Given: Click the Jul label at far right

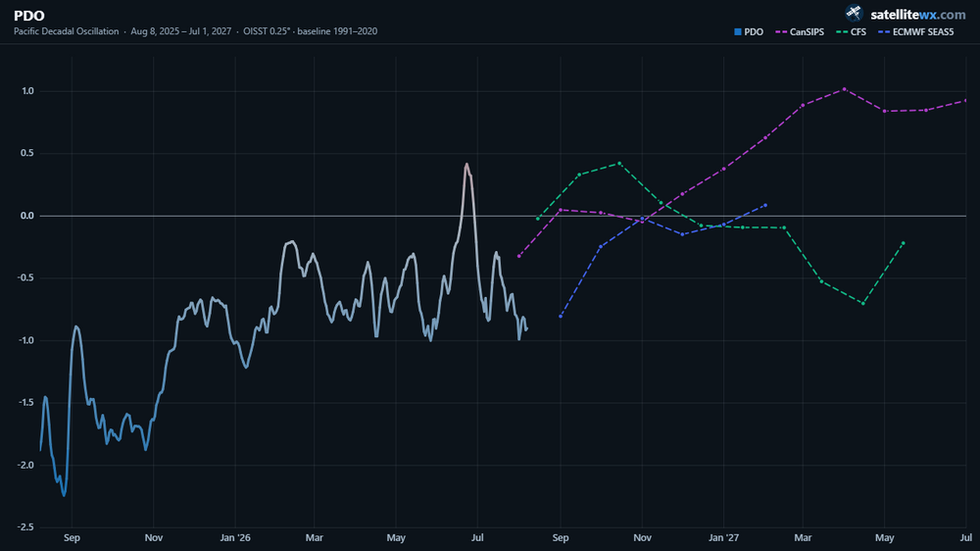Looking at the screenshot, I should coord(966,538).
